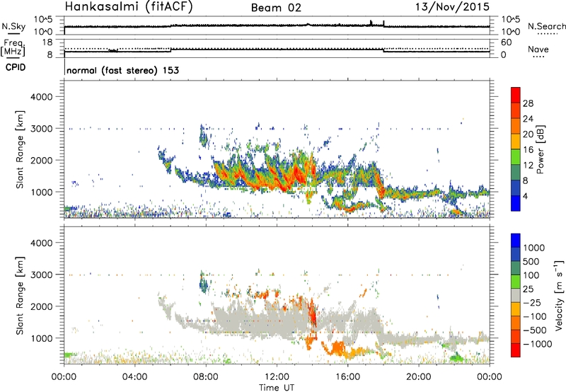Pick the gray −25 to 25 Velocity colorbar segment
566x392 pixels.
[x=516, y=296]
